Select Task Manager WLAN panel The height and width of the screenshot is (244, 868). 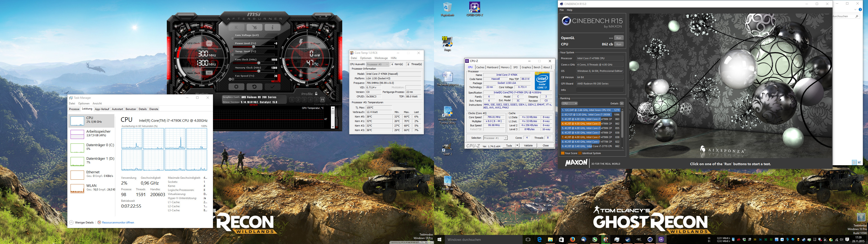point(92,188)
